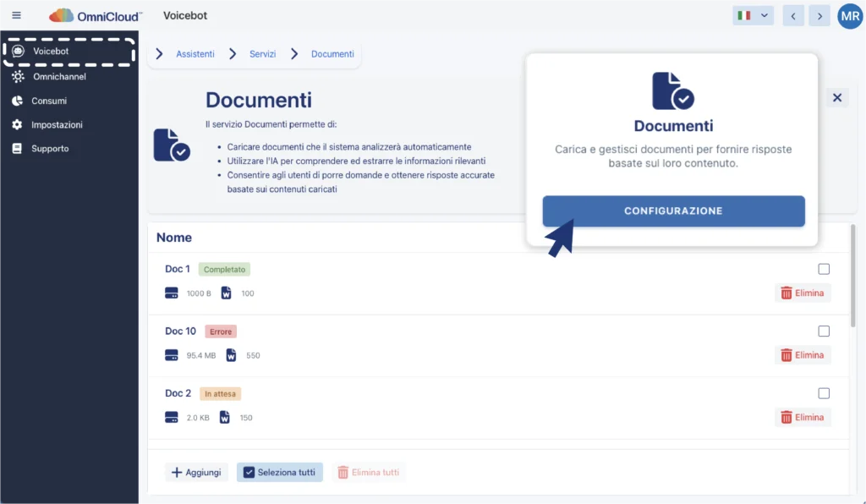The image size is (866, 504).
Task: Click the OmniCloud logo
Action: 96,15
